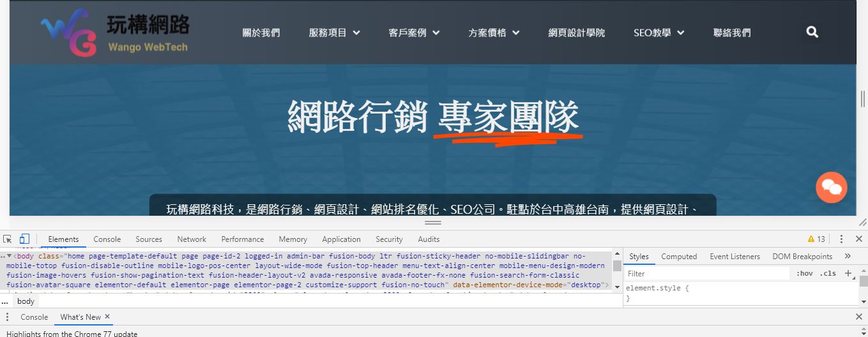Click the 13 warnings indicator
This screenshot has height=337, width=868.
(x=816, y=239)
